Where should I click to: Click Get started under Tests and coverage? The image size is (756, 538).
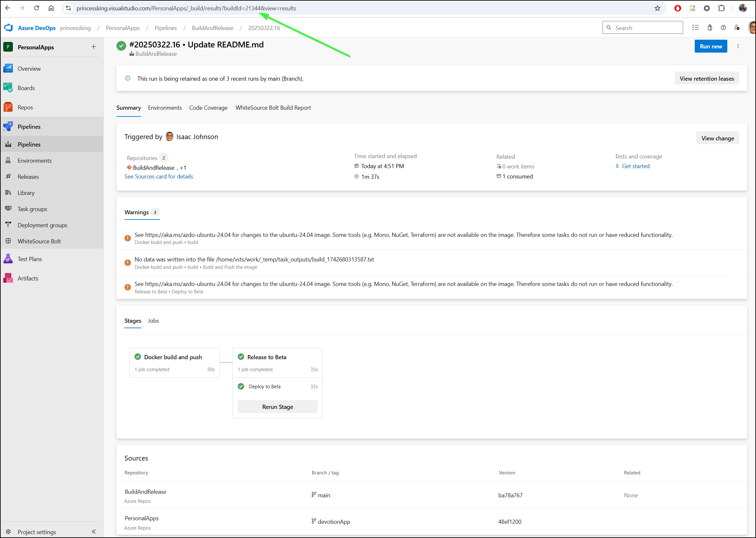(635, 166)
